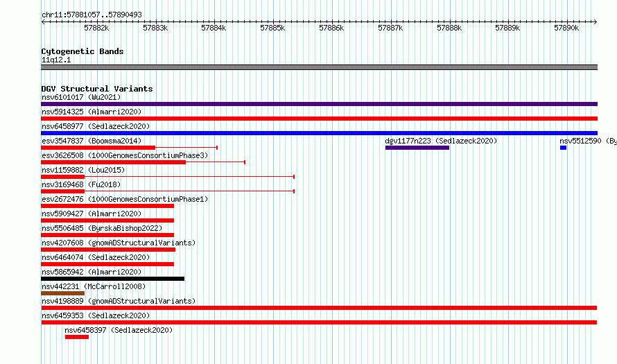Click the 57882k ruler label
The width and height of the screenshot is (617, 364).
(96, 28)
